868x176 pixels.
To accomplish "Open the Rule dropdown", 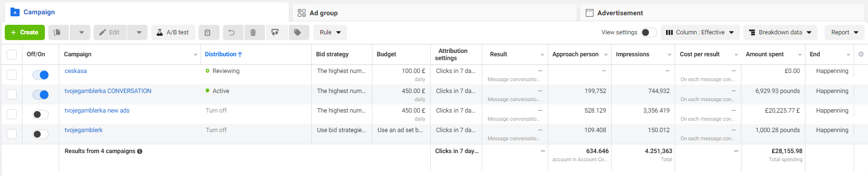I will (330, 32).
